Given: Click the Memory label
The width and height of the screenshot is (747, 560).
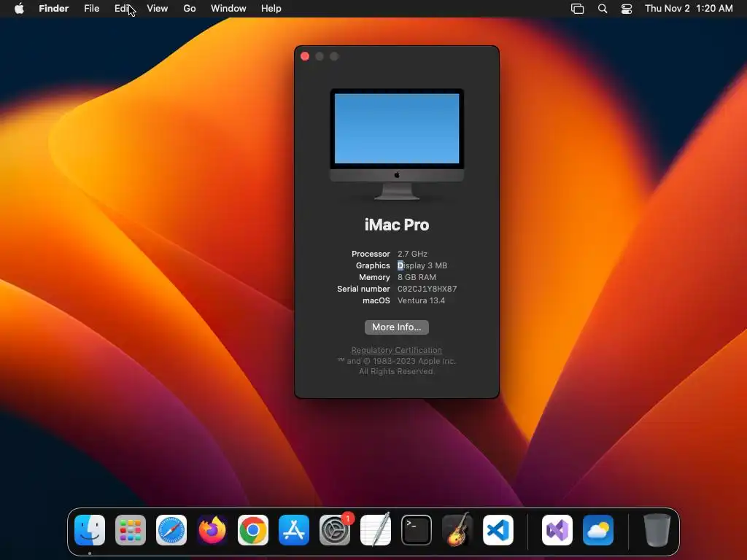Looking at the screenshot, I should click(374, 277).
